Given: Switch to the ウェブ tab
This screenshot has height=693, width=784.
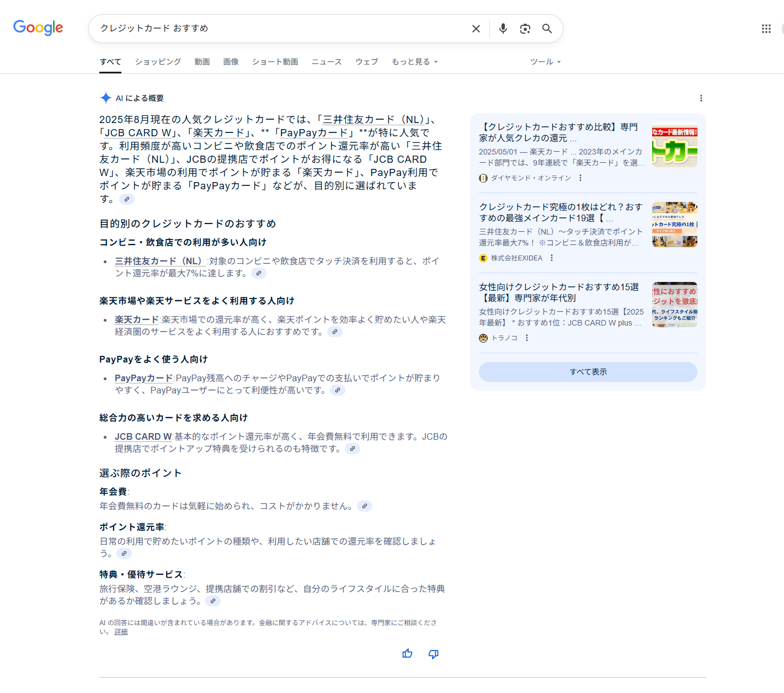Looking at the screenshot, I should pyautogui.click(x=366, y=62).
